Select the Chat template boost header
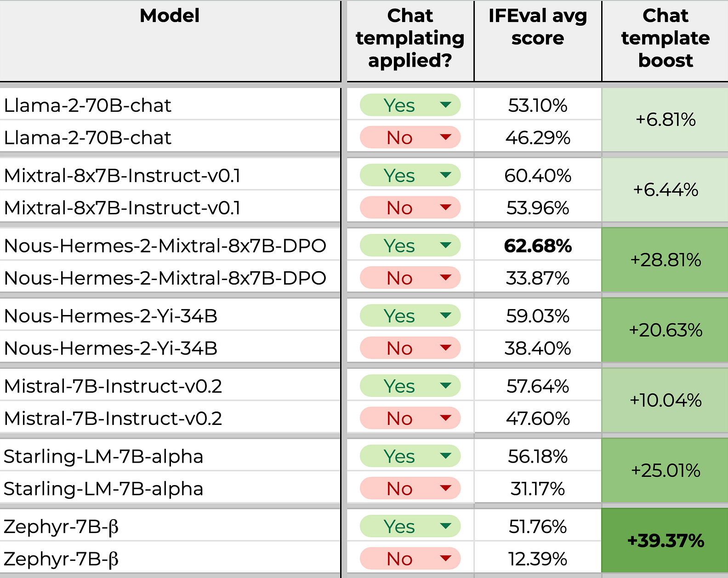 pos(665,41)
